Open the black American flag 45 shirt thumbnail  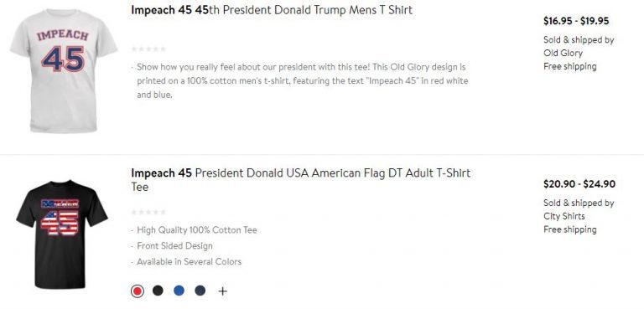(62, 234)
